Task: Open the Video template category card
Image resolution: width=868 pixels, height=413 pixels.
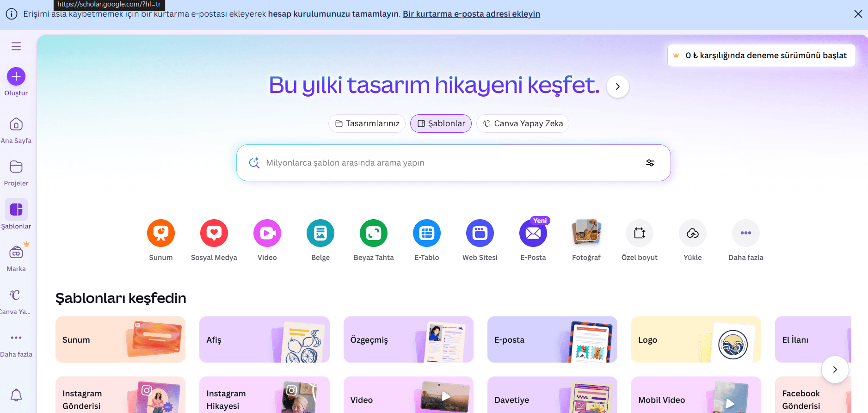Action: (x=408, y=395)
